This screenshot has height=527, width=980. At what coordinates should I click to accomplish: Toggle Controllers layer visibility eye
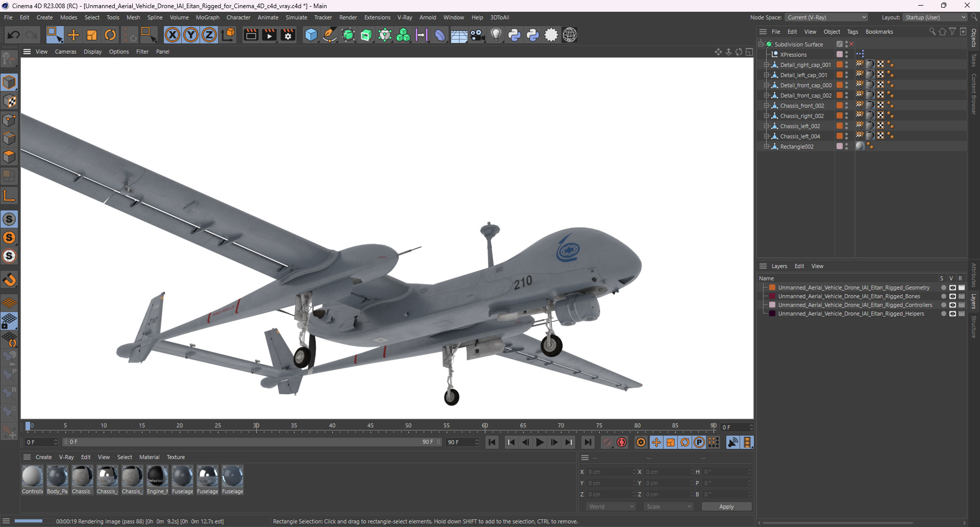[952, 305]
